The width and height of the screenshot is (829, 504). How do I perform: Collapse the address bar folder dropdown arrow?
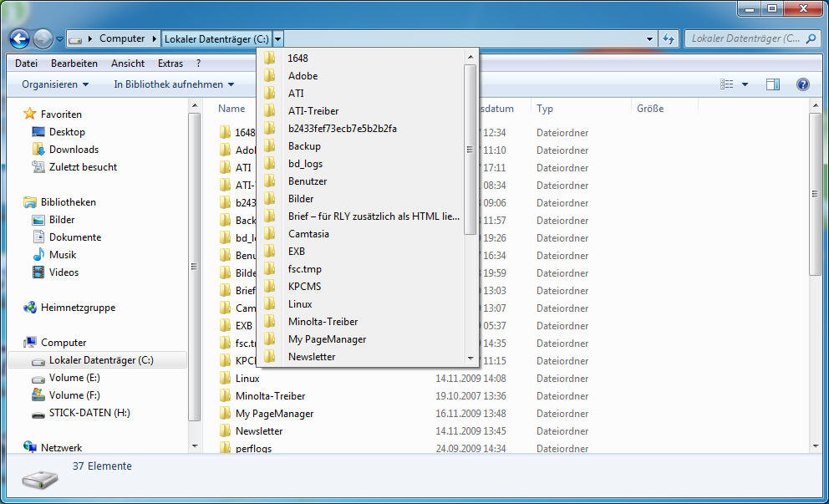tap(279, 38)
